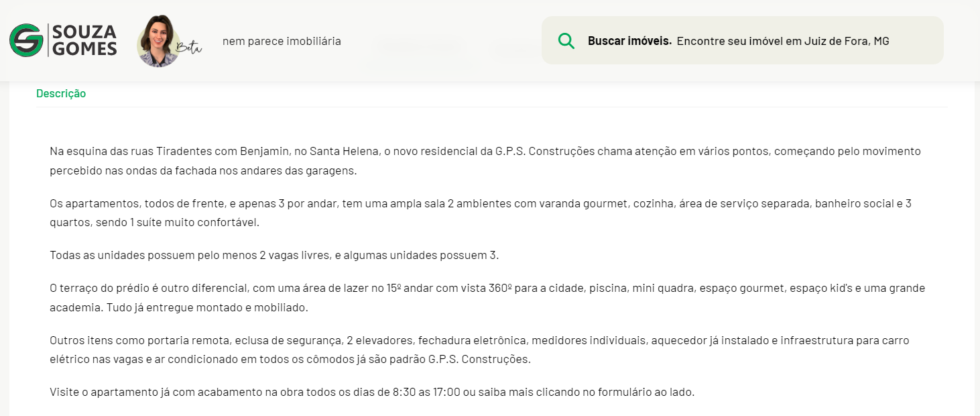Click the SOUZA GOMES wordmark text
The height and width of the screenshot is (416, 980).
tap(84, 40)
